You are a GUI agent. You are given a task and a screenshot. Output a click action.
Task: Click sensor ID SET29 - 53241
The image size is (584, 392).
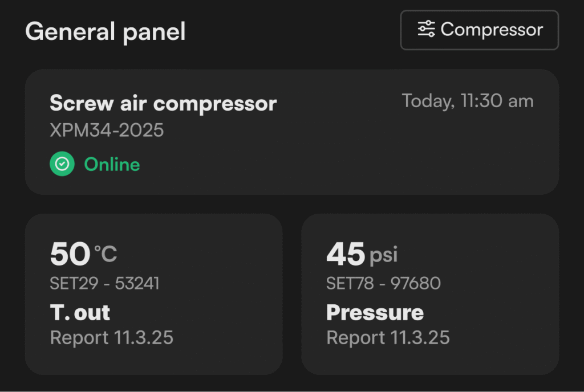coord(105,283)
